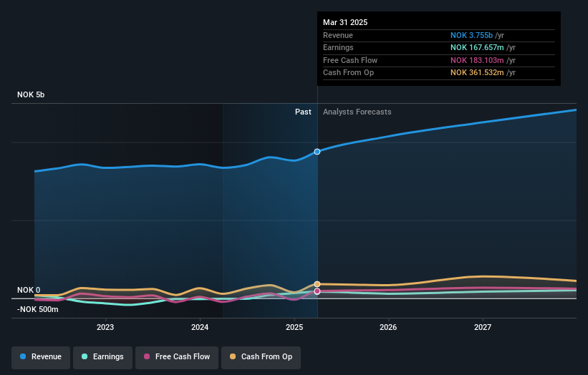Click the Cash From Op label in tooltip
Viewport: 588px width, 375px height.
(348, 73)
